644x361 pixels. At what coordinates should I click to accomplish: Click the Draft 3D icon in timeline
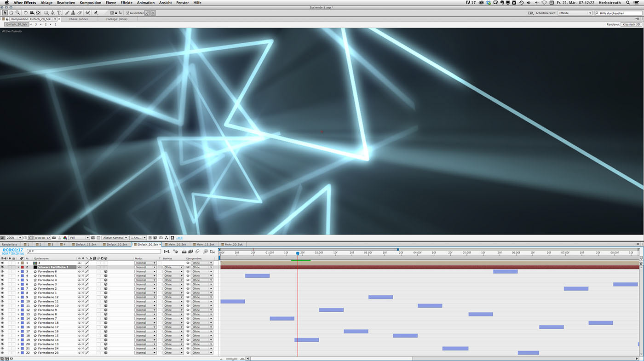[x=176, y=251]
